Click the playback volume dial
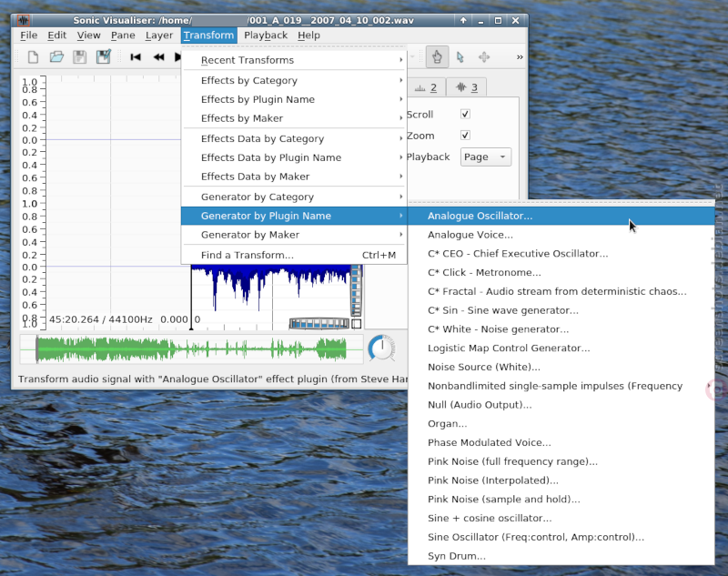Viewport: 728px width, 576px height. pyautogui.click(x=382, y=349)
